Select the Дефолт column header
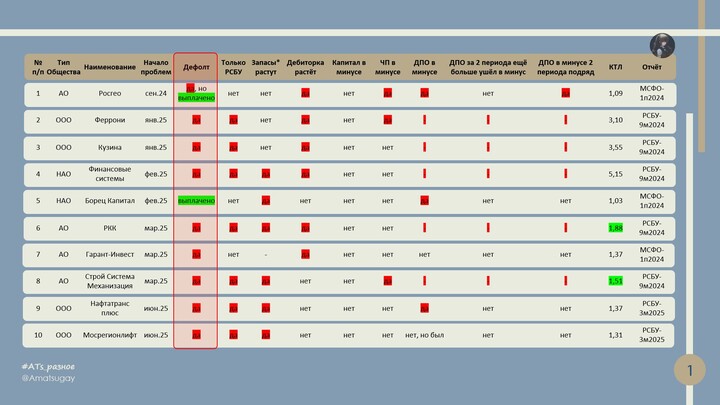This screenshot has height=405, width=720. pyautogui.click(x=196, y=67)
